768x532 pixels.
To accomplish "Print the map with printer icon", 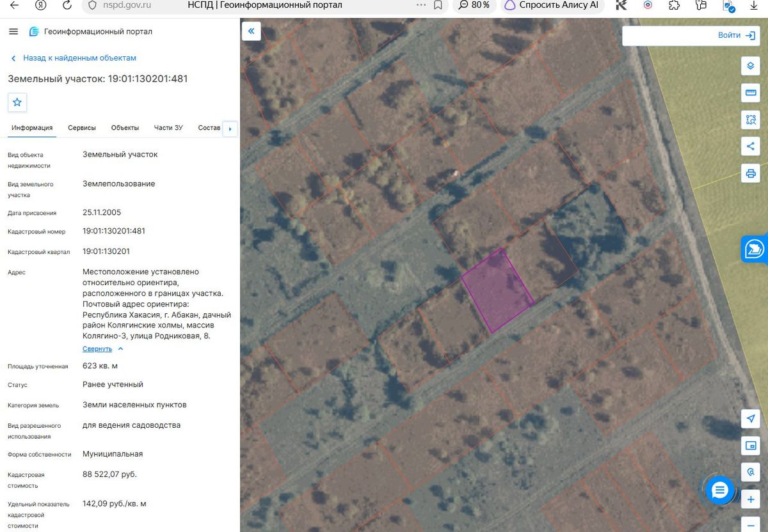I will (751, 173).
